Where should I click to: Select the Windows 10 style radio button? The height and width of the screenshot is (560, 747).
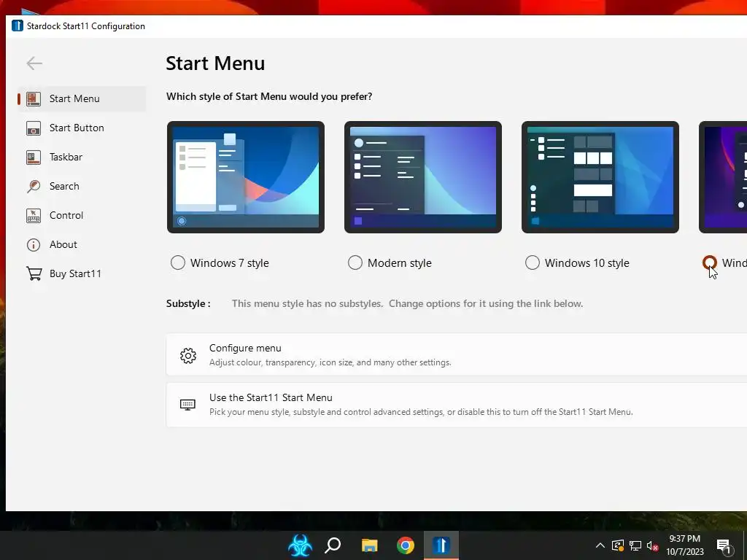click(532, 262)
